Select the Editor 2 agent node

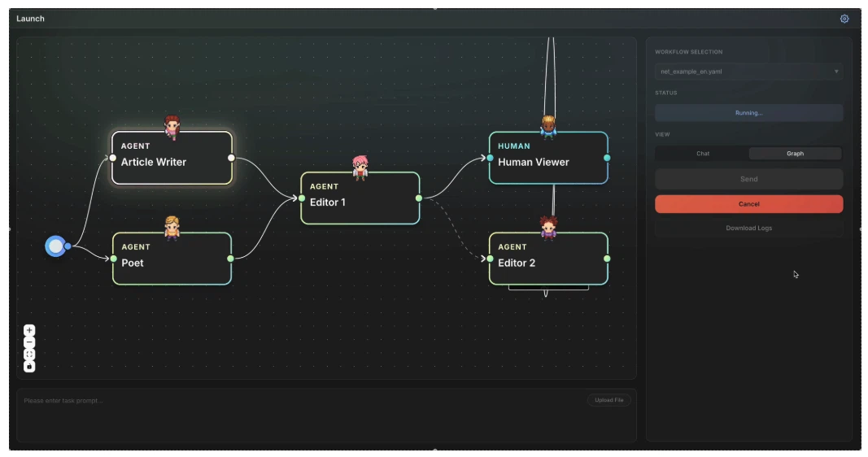[548, 259]
